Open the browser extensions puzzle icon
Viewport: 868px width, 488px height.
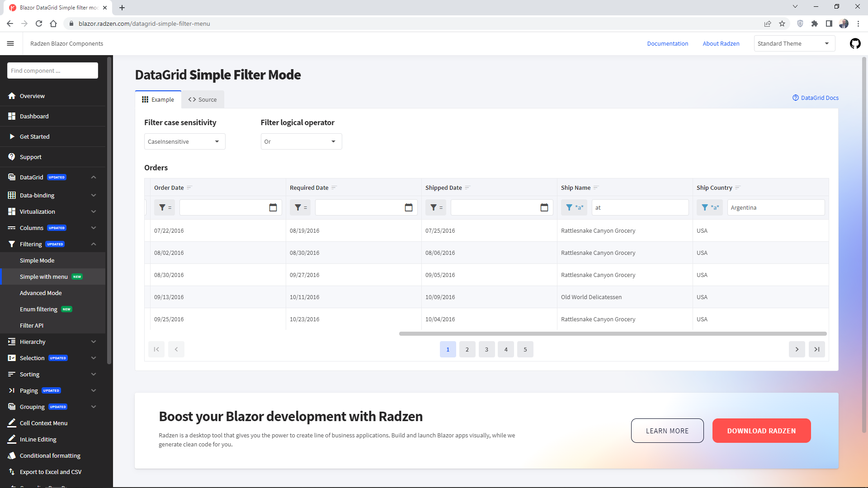815,23
